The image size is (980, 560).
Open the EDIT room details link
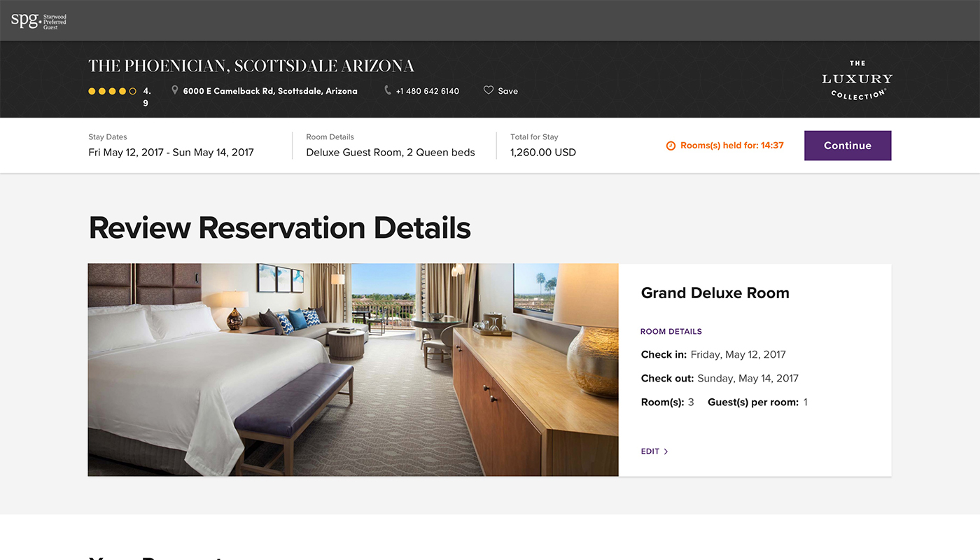(654, 451)
